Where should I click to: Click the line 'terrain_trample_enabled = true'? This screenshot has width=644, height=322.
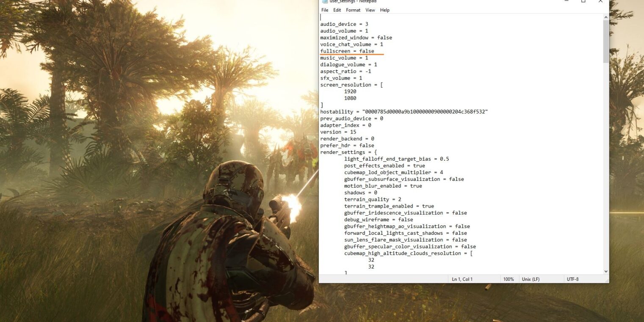389,206
